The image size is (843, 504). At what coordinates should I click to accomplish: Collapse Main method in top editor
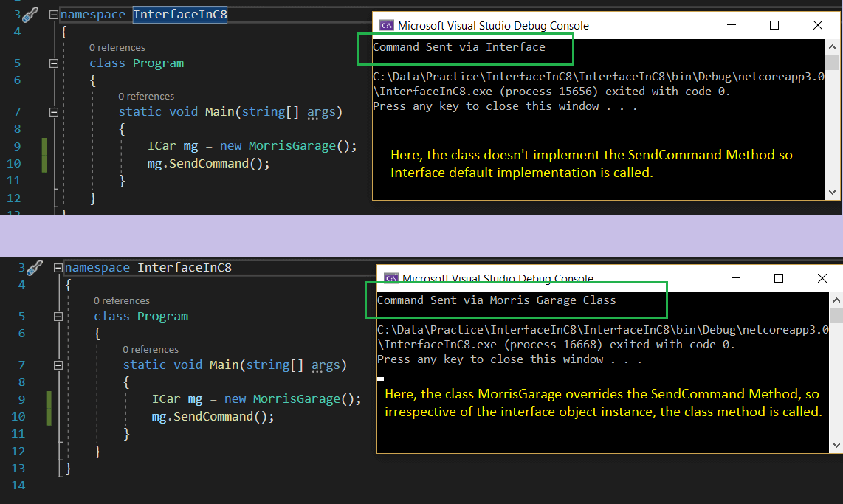[x=54, y=112]
